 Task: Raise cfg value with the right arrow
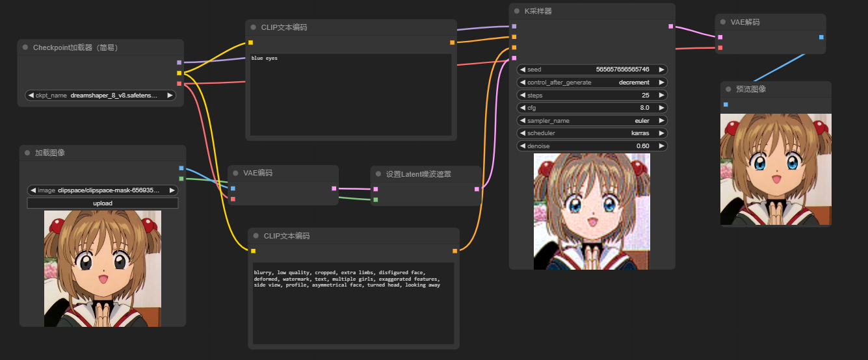tap(661, 108)
